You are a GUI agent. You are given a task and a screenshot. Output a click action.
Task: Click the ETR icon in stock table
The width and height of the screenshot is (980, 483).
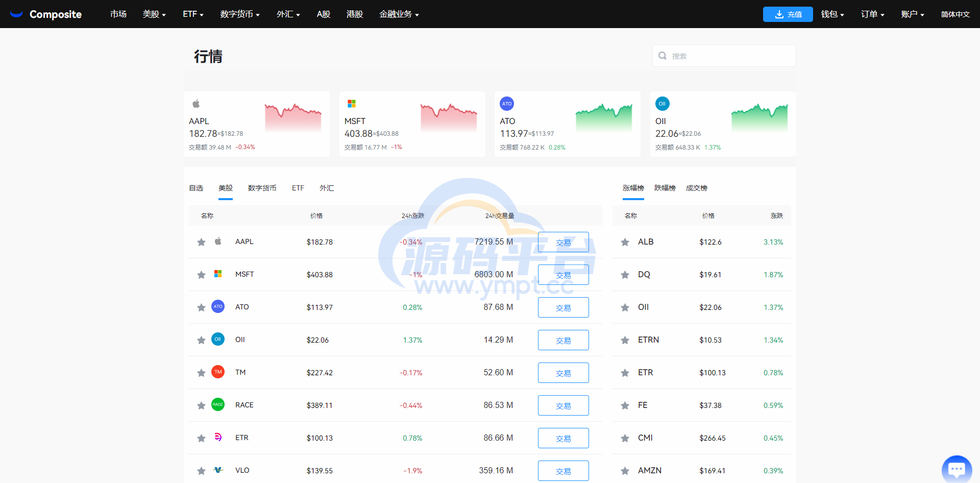tap(218, 438)
